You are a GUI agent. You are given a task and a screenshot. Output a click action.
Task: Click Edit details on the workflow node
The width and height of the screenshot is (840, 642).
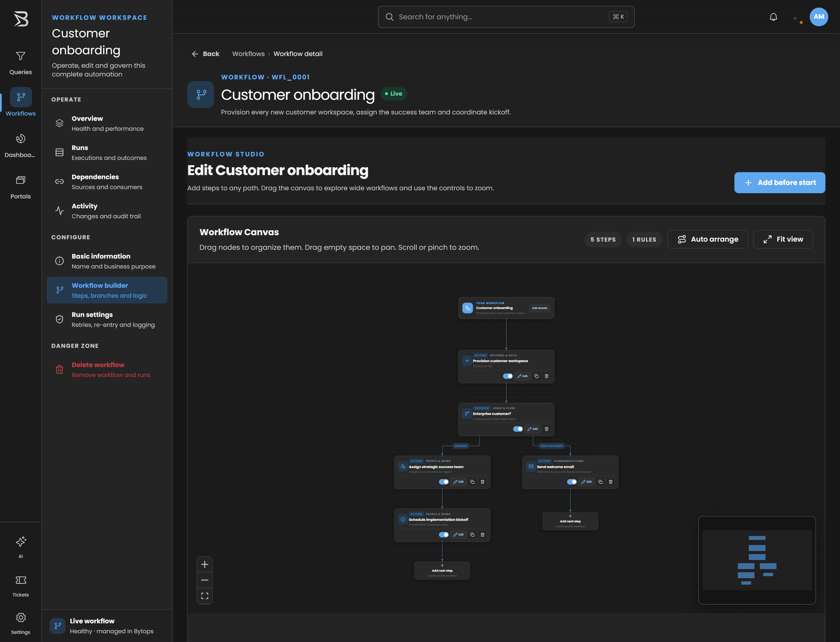pyautogui.click(x=539, y=308)
